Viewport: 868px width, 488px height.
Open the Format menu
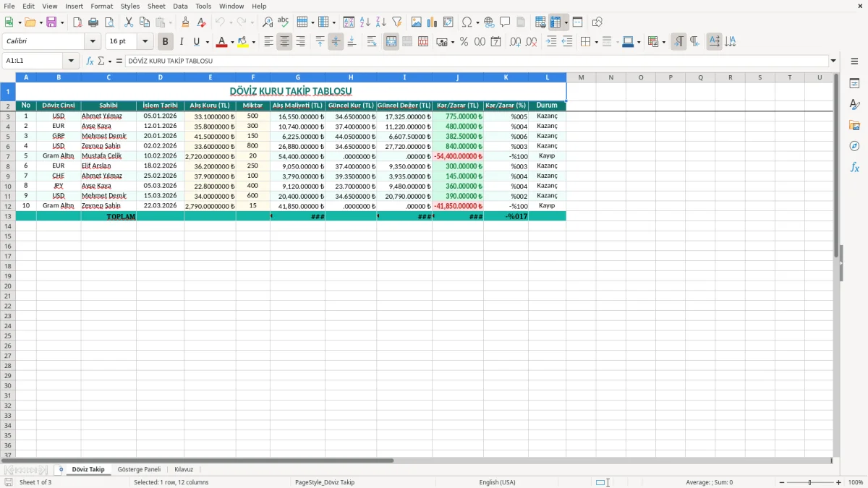[102, 6]
